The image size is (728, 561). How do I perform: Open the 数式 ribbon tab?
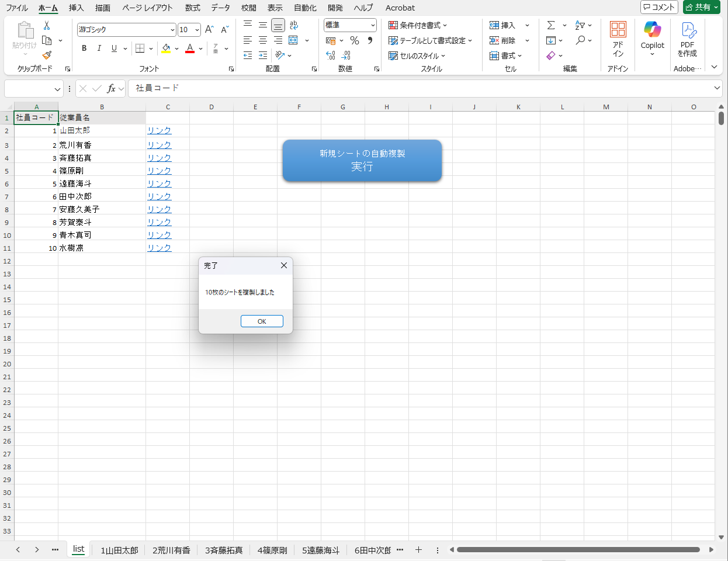coord(192,8)
